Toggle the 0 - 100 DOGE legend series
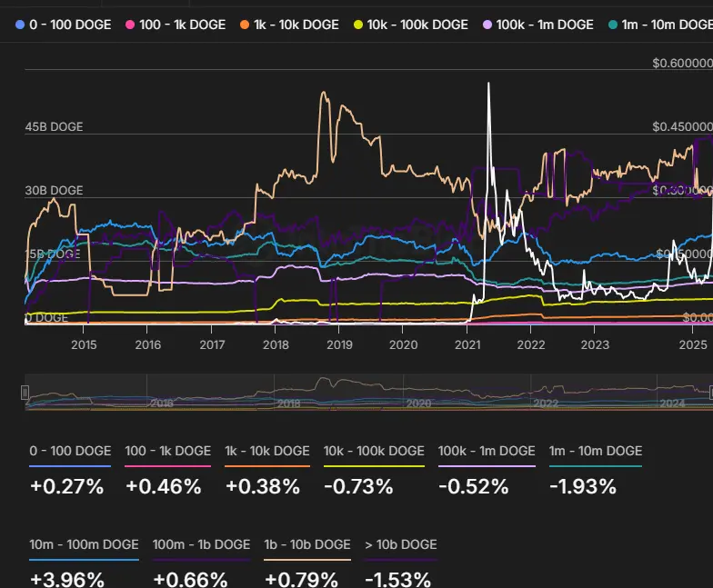The height and width of the screenshot is (588, 713). click(x=64, y=25)
